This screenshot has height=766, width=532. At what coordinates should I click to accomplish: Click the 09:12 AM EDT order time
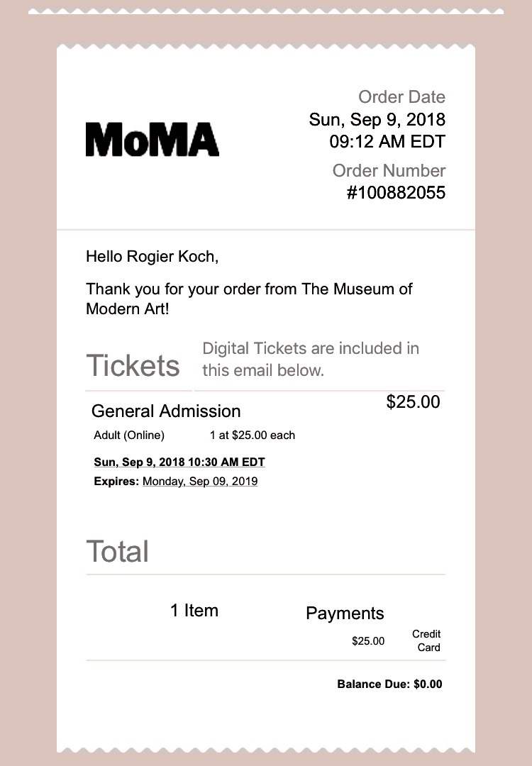point(387,142)
